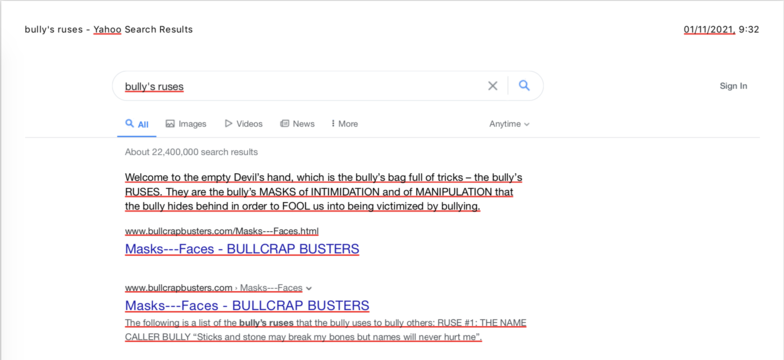Click the bullcrapbusters.com/Masks---Faces.html URL
The width and height of the screenshot is (784, 360).
click(x=222, y=231)
